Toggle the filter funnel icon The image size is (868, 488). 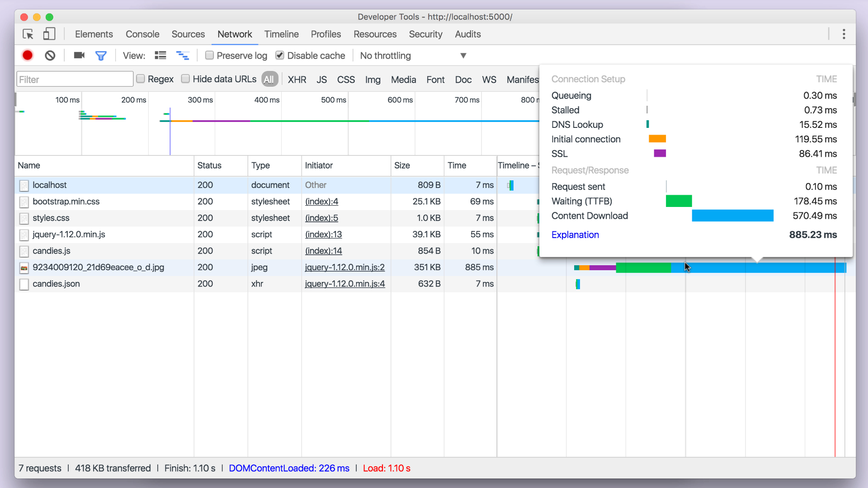pyautogui.click(x=101, y=56)
